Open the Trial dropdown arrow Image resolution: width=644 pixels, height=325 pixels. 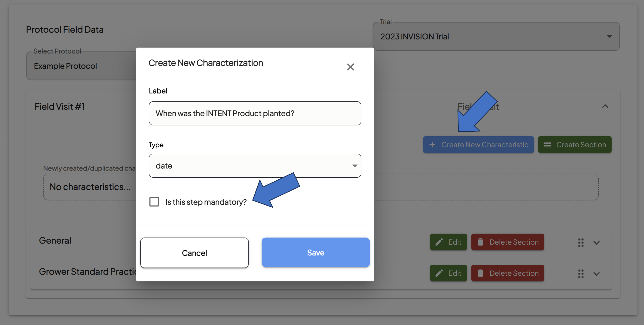[609, 36]
